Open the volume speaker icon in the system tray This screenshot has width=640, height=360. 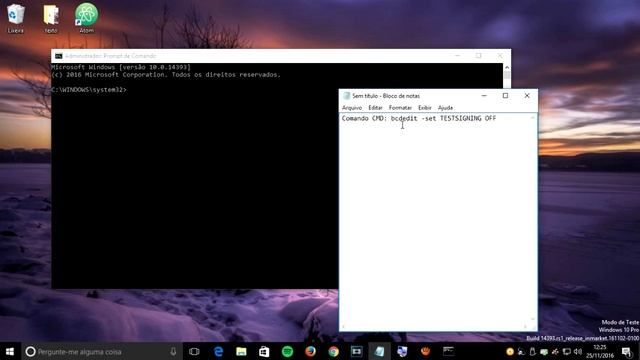click(x=578, y=351)
